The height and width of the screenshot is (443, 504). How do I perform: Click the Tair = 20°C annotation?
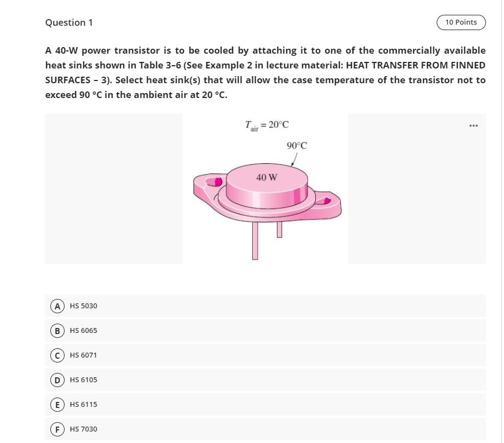[x=267, y=125]
